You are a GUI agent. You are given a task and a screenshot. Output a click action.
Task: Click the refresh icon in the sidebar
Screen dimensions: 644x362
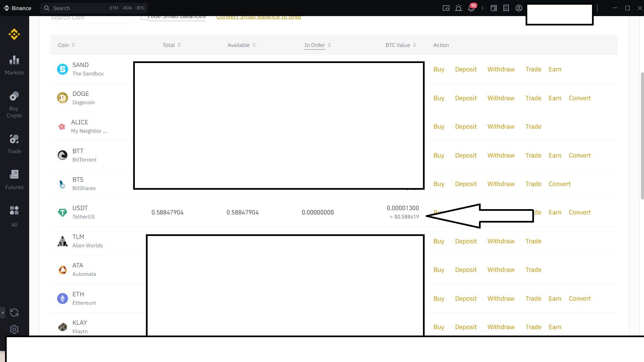14,313
